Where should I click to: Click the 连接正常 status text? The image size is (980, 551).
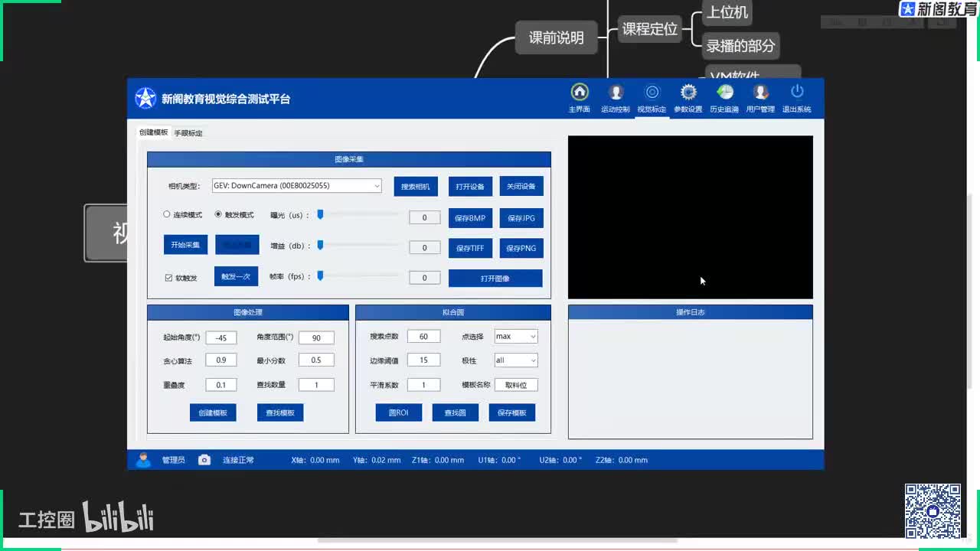238,460
